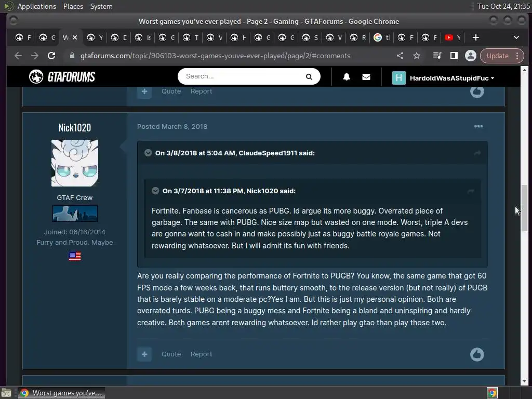This screenshot has height=399, width=532.
Task: Close the active 'W' tab
Action: tap(75, 37)
